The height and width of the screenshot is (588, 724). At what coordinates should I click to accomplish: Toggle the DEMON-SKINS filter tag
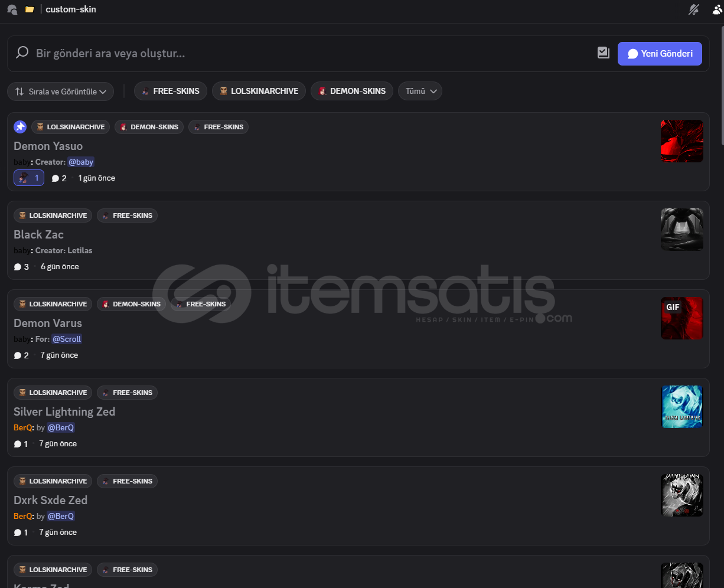[x=352, y=91]
